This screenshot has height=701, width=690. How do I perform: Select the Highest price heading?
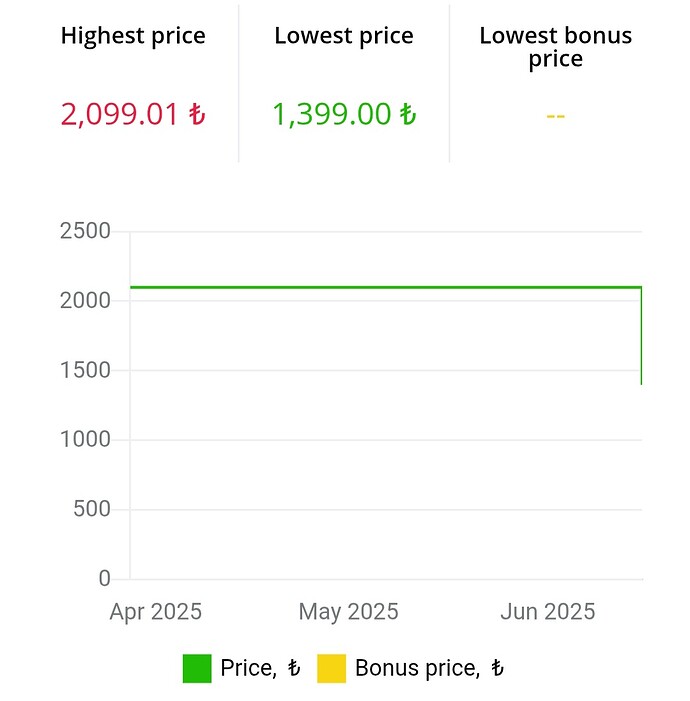pyautogui.click(x=133, y=36)
